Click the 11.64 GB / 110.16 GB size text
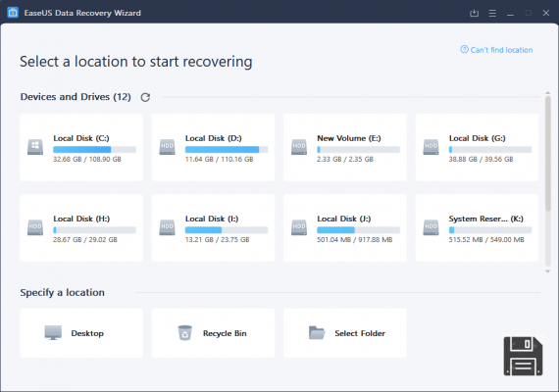 (x=220, y=160)
